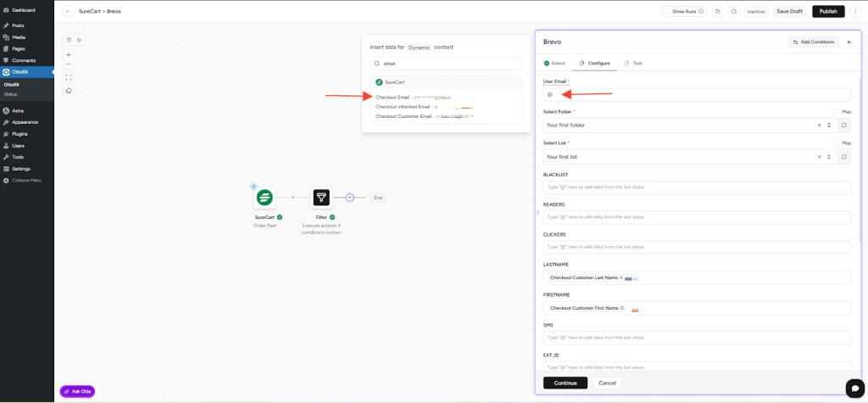Check the Map box for Select Folder

[836, 111]
